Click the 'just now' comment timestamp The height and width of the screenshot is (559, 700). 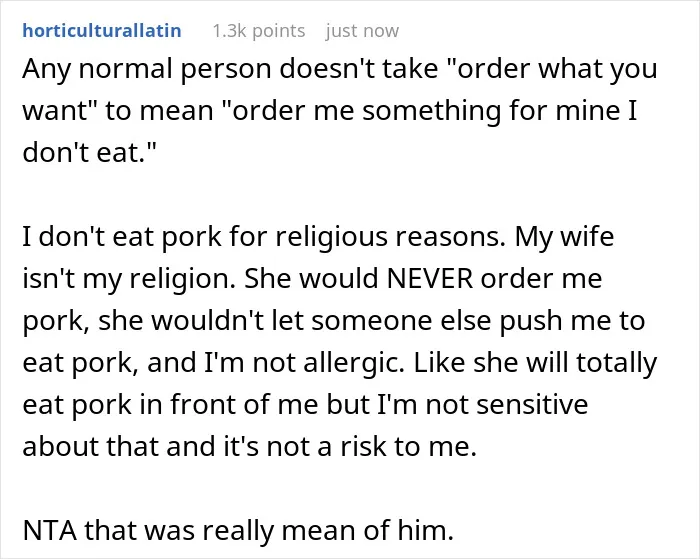tap(362, 31)
